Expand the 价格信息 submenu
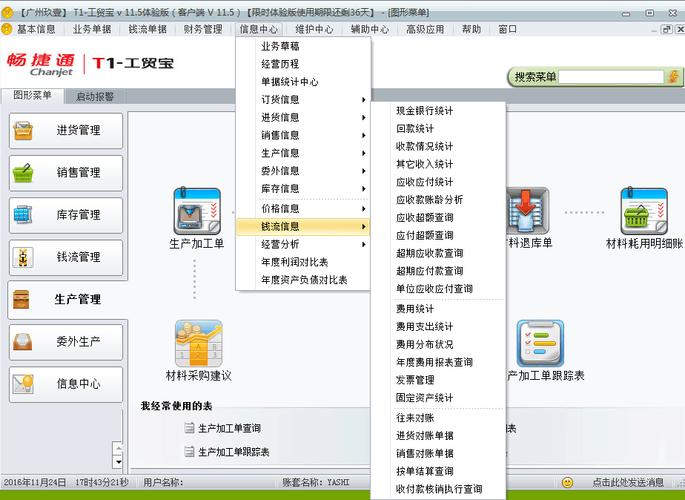Viewport: 685px width, 500px height. coord(303,209)
